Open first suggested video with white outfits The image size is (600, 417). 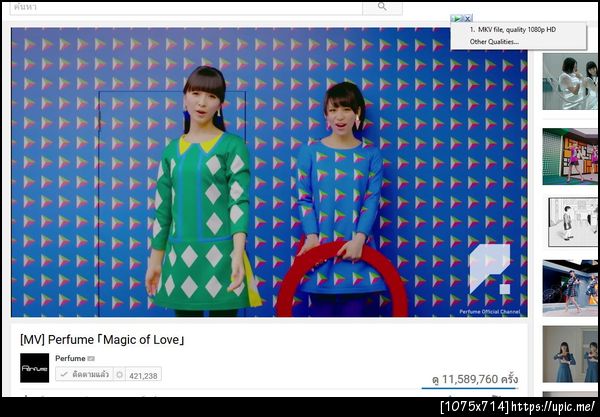[570, 81]
